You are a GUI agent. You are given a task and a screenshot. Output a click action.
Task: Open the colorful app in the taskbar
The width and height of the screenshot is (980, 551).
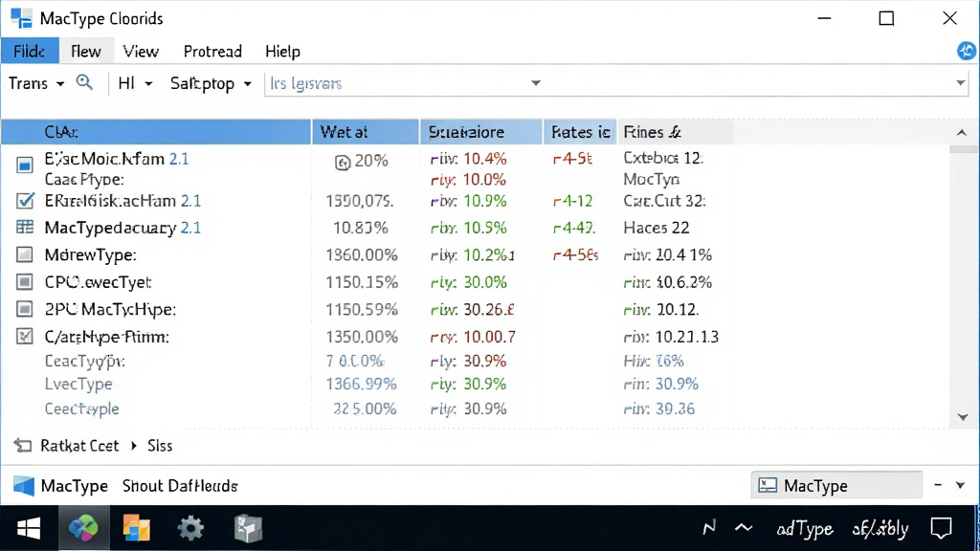tap(84, 528)
